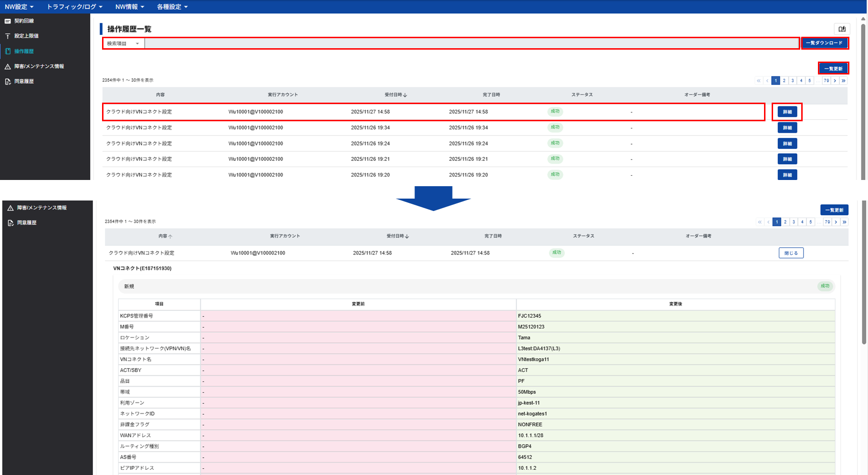
Task: Click the 一覧ダウンロード button
Action: click(824, 43)
